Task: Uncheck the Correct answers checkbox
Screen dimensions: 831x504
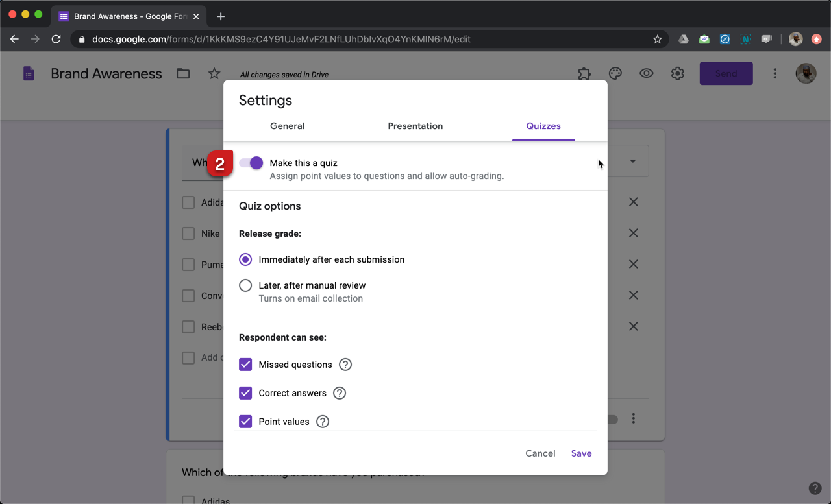Action: click(x=245, y=393)
